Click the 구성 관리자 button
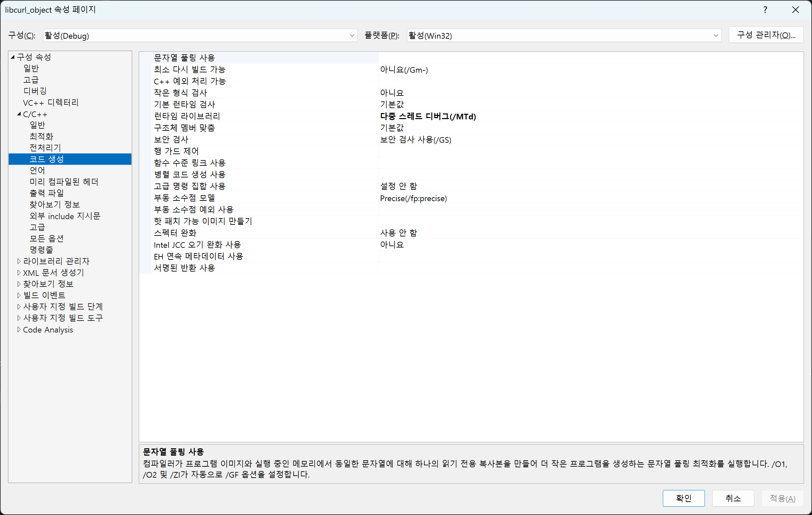The width and height of the screenshot is (812, 515). 766,35
